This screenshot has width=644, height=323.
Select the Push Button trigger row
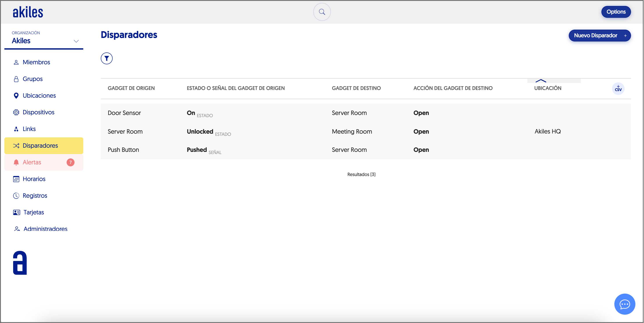tap(123, 150)
